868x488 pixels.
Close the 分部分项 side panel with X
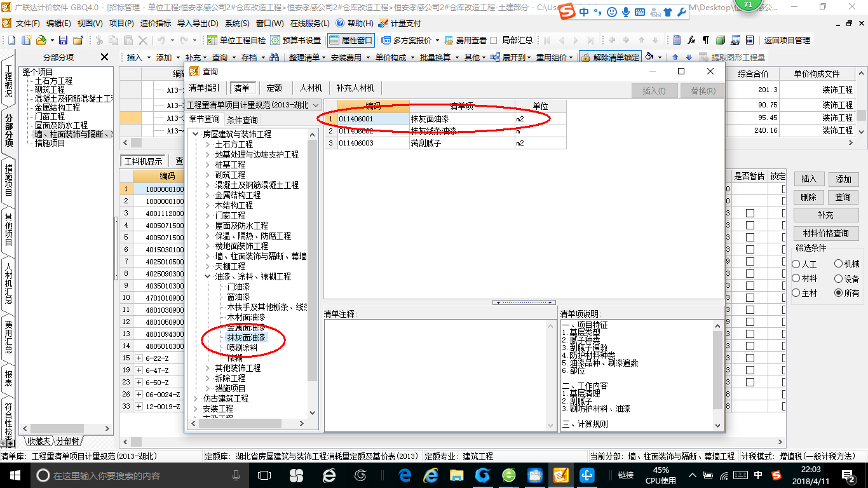click(x=104, y=57)
